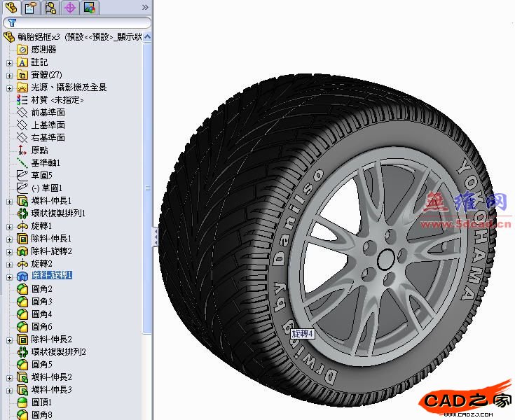Switch to the PropertyManager tab
Image resolution: width=515 pixels, height=420 pixels.
[x=30, y=8]
